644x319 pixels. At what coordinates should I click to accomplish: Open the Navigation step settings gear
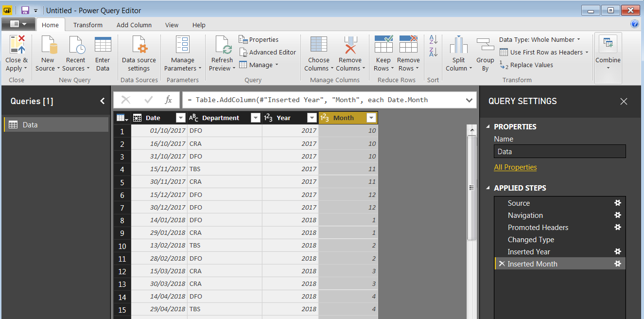(x=618, y=215)
